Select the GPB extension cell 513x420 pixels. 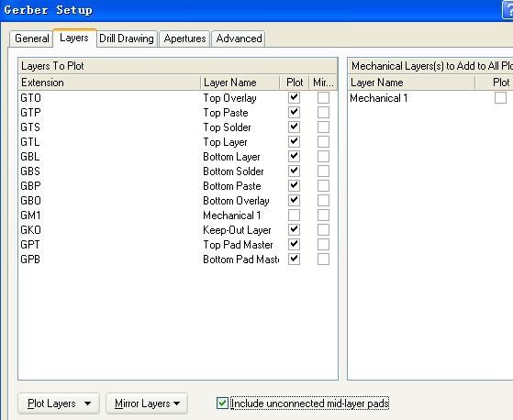pos(30,260)
